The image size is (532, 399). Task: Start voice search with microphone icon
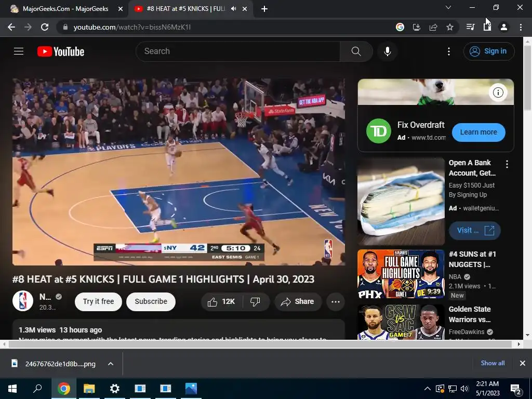click(388, 51)
